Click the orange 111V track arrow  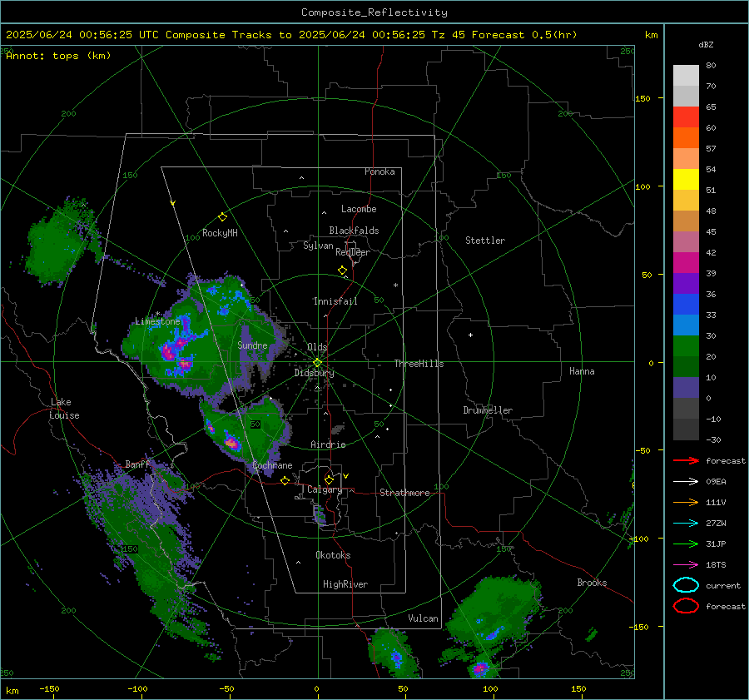pyautogui.click(x=686, y=502)
